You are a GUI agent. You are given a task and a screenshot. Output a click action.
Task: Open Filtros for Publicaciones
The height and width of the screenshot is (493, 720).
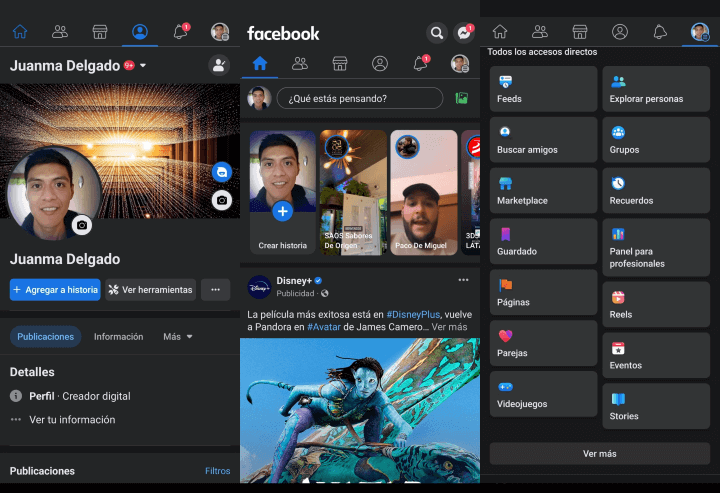218,471
